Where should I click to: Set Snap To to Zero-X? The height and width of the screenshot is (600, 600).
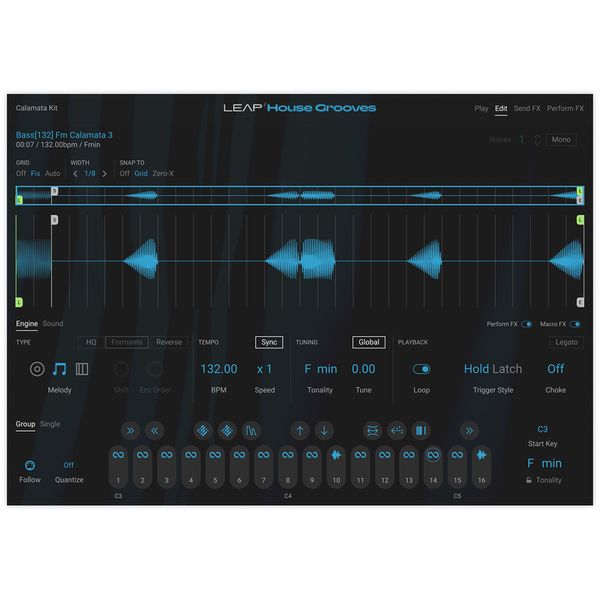pos(163,173)
